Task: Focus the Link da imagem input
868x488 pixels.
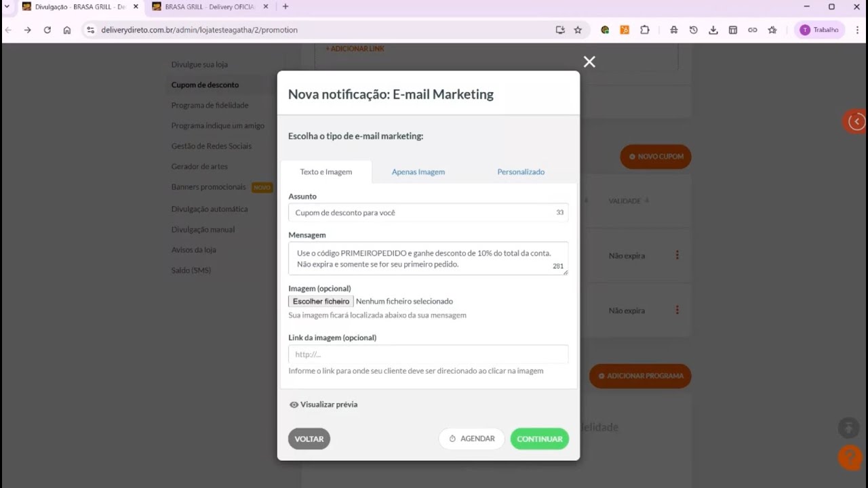Action: click(429, 354)
